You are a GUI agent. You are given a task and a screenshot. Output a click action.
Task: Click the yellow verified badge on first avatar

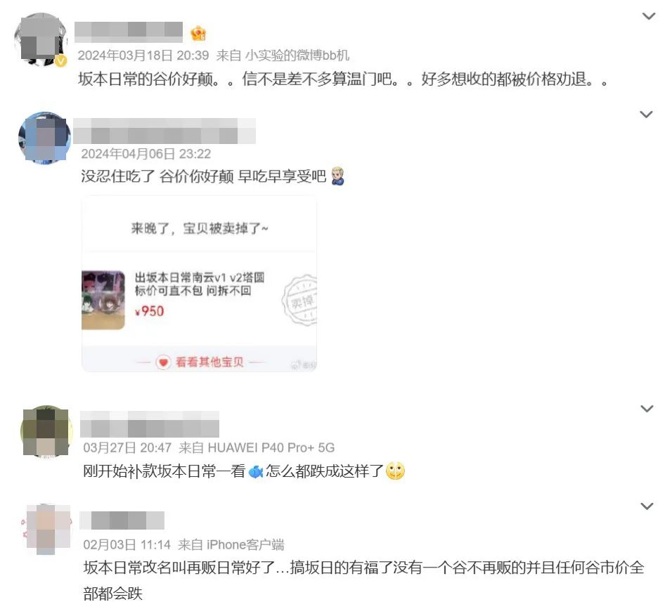(x=61, y=61)
